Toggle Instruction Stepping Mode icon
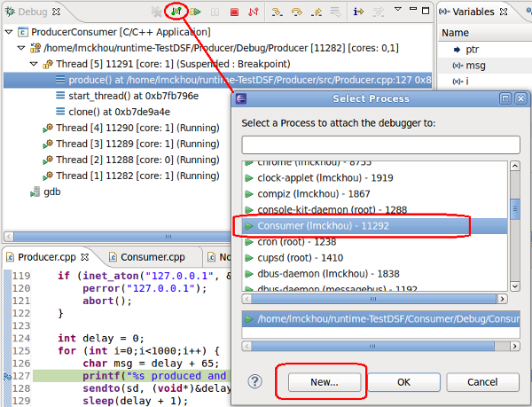The width and height of the screenshot is (532, 407). (358, 12)
